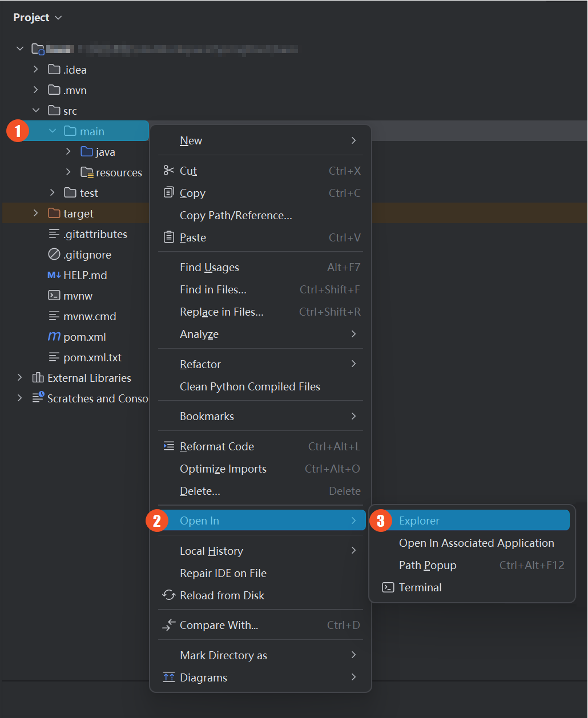Click the Reload from Disk icon
This screenshot has width=588, height=718.
pyautogui.click(x=168, y=595)
